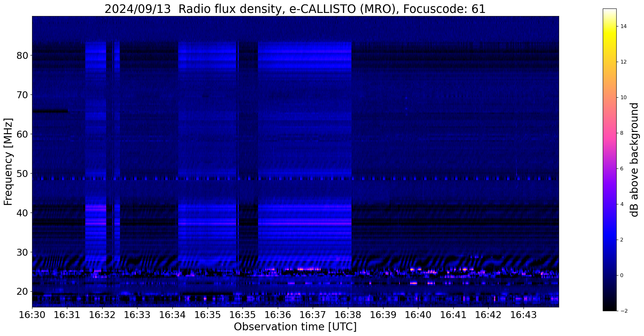Click the 16:40 time tick label

(418, 315)
